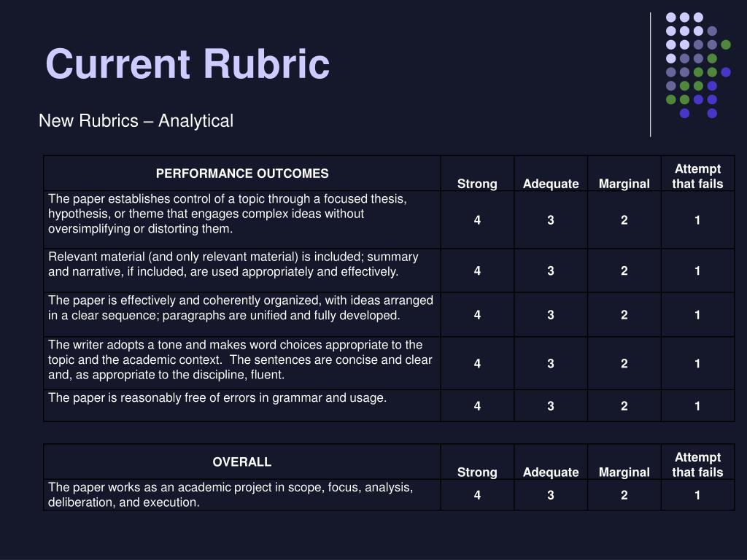Click score 4 in the tone and word choices row

(x=477, y=364)
